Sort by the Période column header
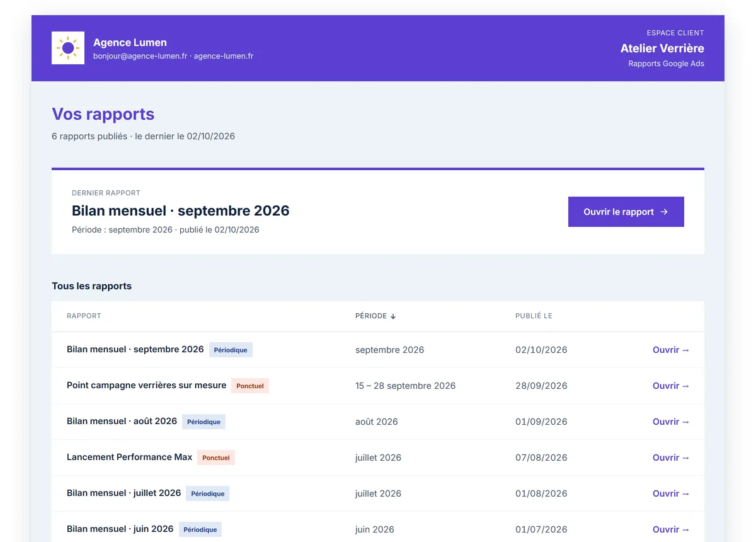The width and height of the screenshot is (756, 542). pyautogui.click(x=375, y=316)
